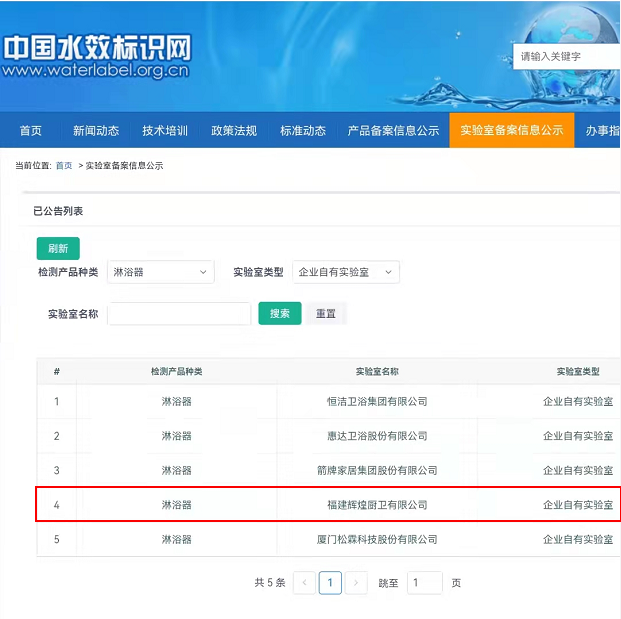
Task: Follow the 首页 breadcrumb link
Action: [64, 166]
